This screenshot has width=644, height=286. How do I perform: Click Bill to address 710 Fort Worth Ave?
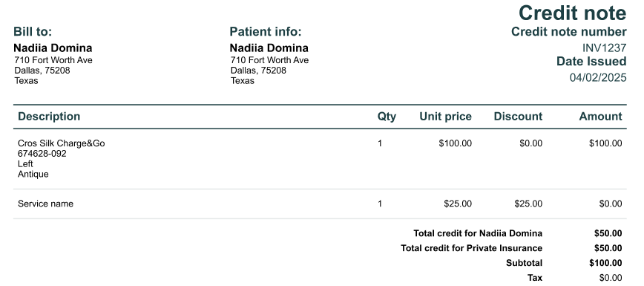pyautogui.click(x=53, y=60)
